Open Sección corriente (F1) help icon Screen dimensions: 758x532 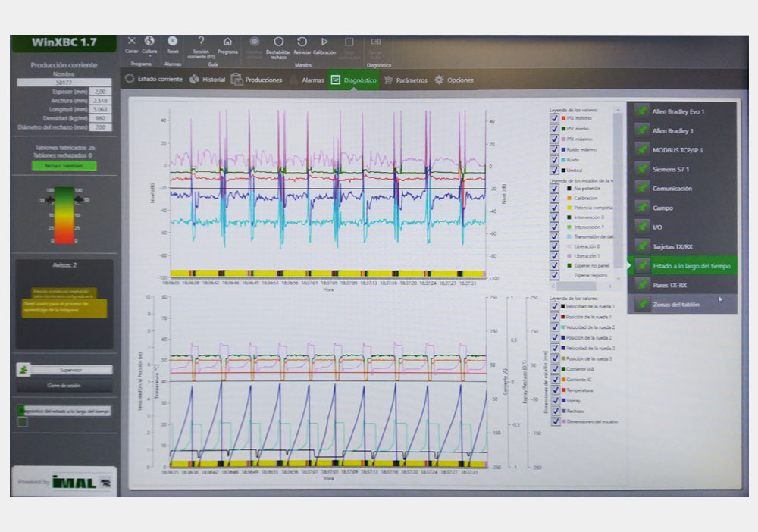pyautogui.click(x=201, y=41)
